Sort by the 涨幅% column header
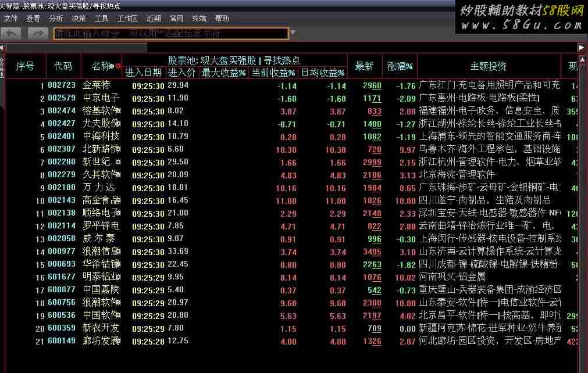Viewport: 588px width, 373px height. click(x=400, y=66)
